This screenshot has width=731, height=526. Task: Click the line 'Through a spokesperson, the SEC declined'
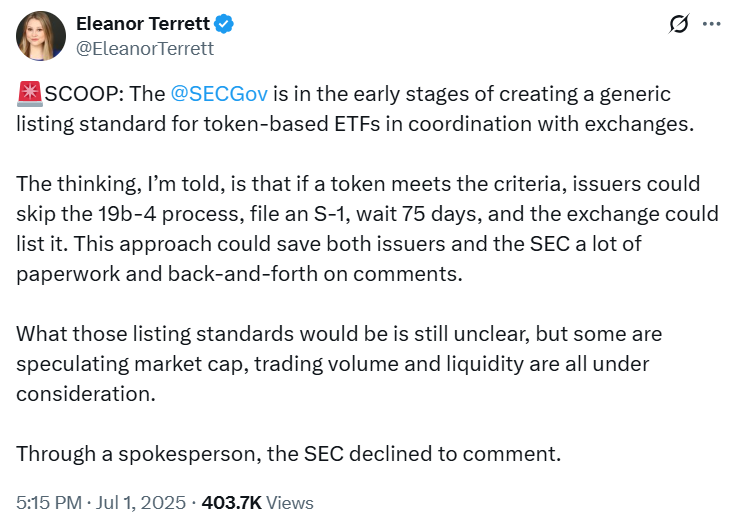289,454
